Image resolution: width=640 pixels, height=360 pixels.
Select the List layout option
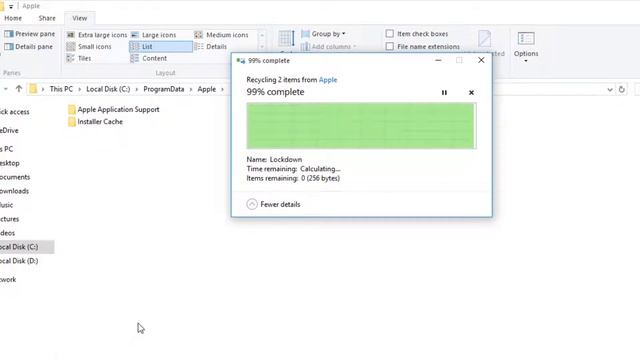point(161,47)
